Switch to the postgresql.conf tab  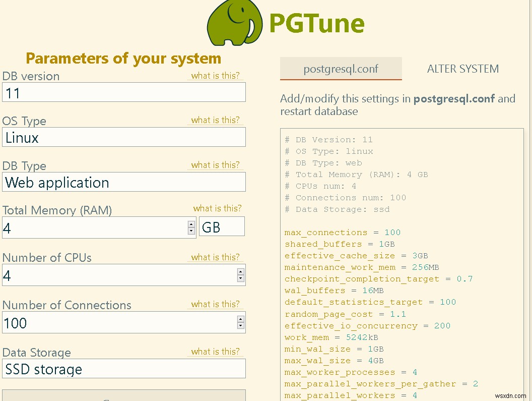point(341,69)
